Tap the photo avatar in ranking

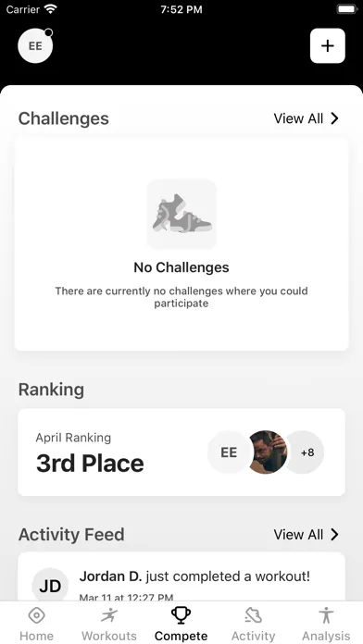click(268, 452)
